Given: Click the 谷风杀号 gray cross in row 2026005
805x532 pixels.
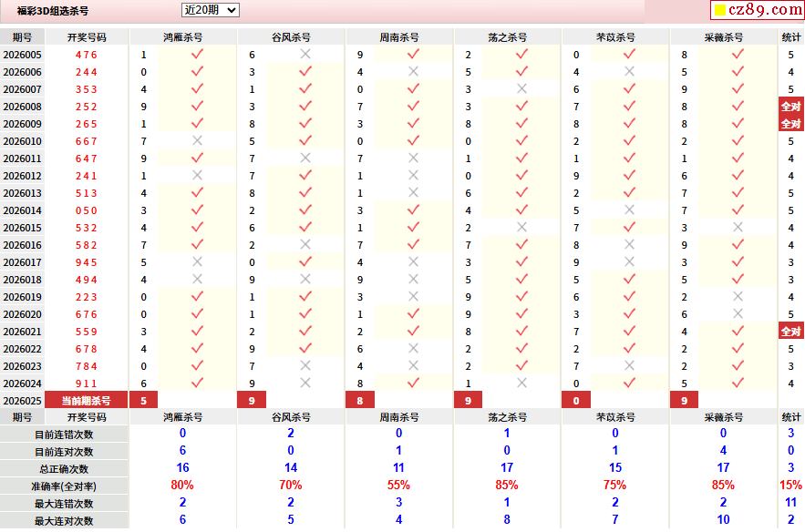Looking at the screenshot, I should pos(305,54).
